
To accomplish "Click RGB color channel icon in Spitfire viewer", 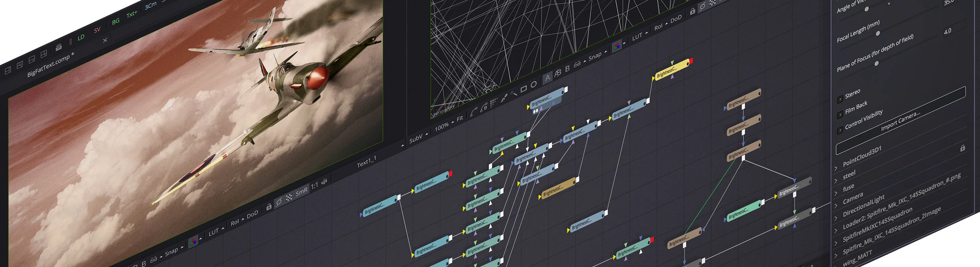I will (193, 242).
